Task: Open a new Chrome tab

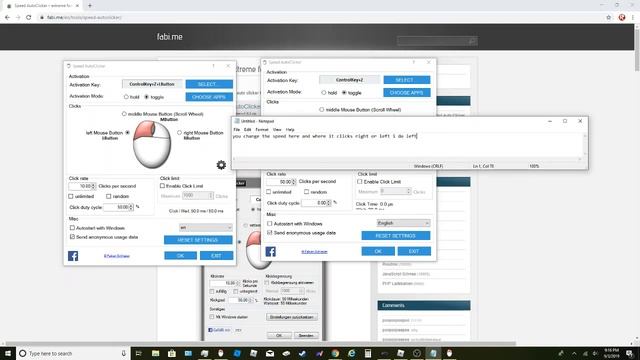Action: (90, 6)
